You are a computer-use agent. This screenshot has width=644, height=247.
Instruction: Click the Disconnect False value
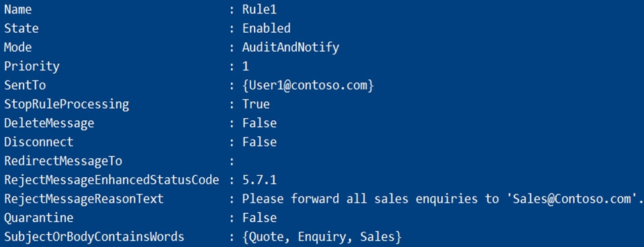coord(259,142)
